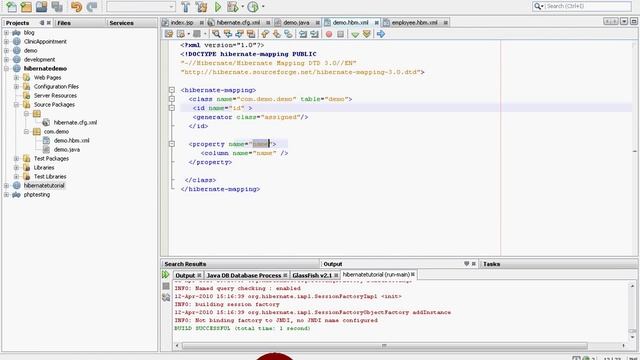The image size is (640, 360).
Task: Click the Find Selection magnifier in editor toolbar
Action: pyautogui.click(x=216, y=34)
